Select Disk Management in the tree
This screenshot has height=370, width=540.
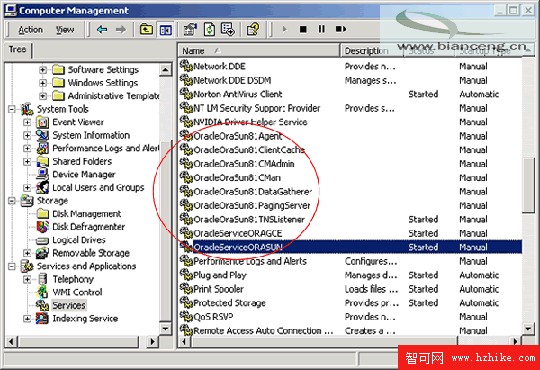coord(86,214)
